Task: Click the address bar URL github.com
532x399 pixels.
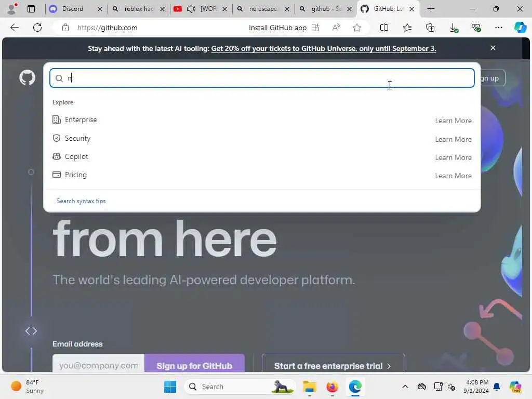Action: (107, 28)
